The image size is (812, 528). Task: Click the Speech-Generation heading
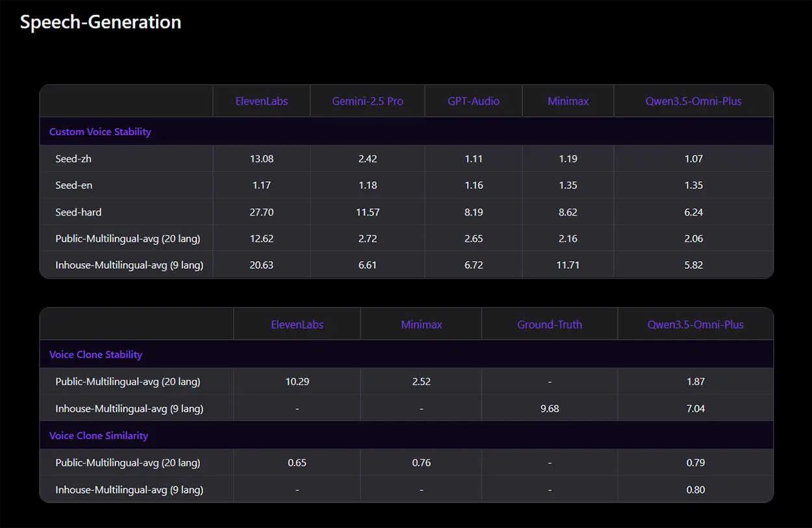point(100,22)
